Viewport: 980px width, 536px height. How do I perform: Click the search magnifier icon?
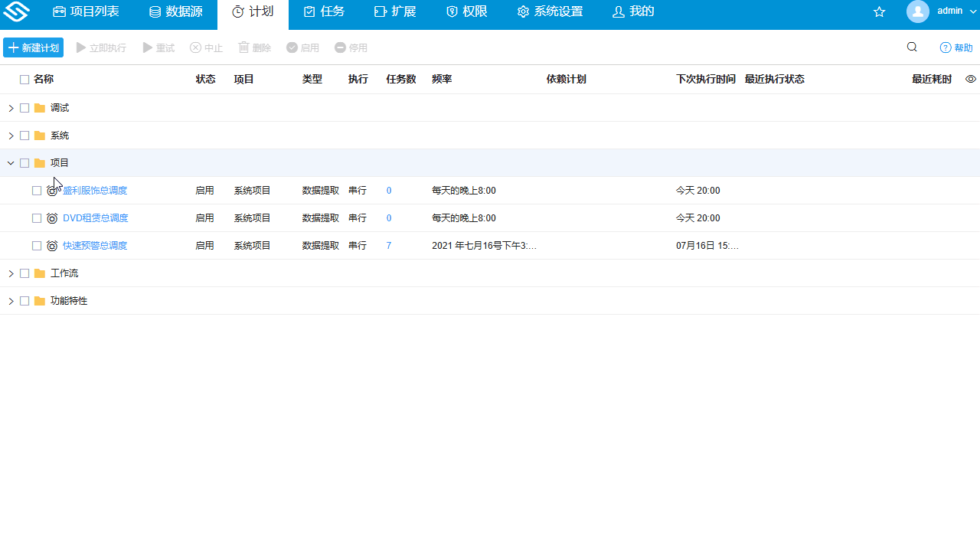click(x=911, y=47)
